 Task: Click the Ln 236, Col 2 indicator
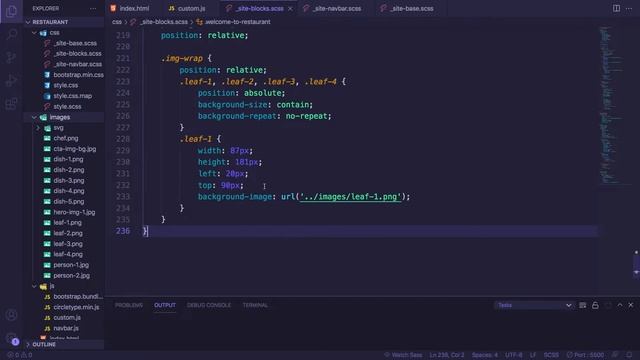tap(447, 355)
